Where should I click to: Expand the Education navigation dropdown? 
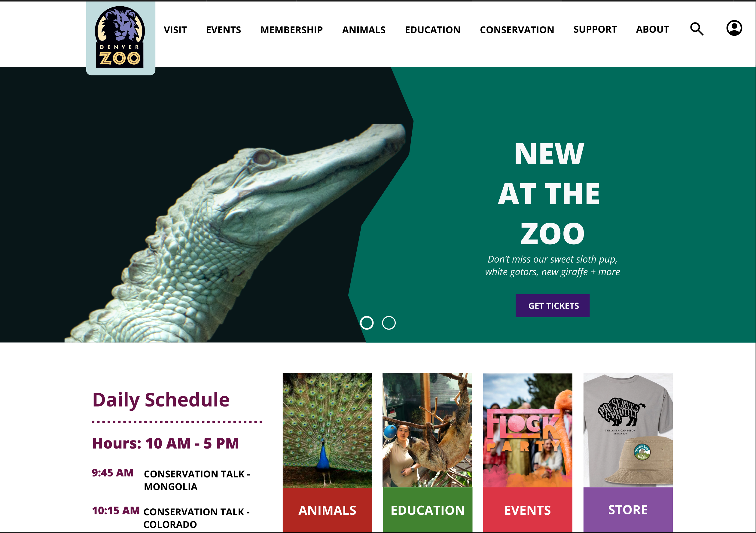click(x=433, y=30)
